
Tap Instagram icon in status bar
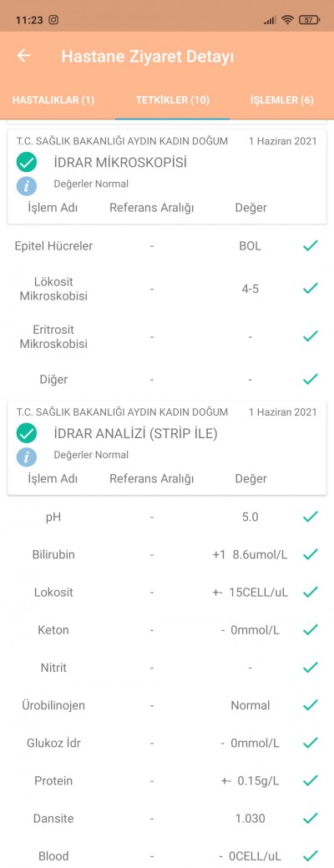[53, 20]
